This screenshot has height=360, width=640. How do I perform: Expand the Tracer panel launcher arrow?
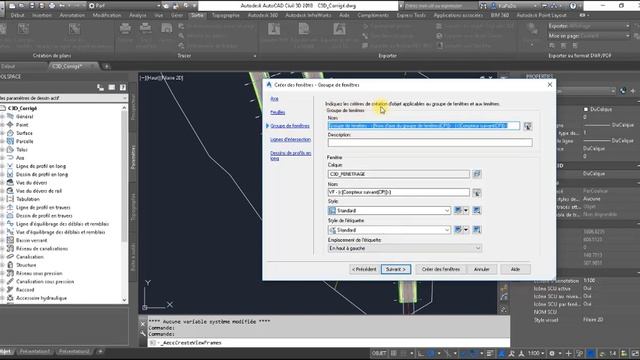255,56
